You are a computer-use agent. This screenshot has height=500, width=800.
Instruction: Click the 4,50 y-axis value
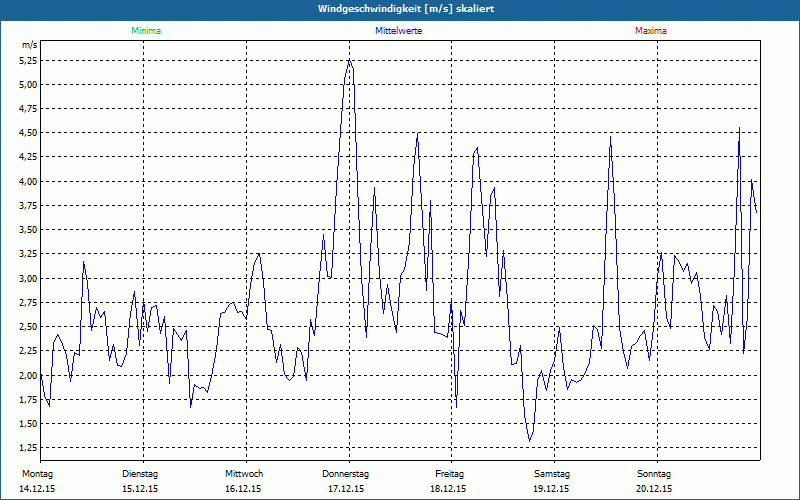pyautogui.click(x=29, y=133)
